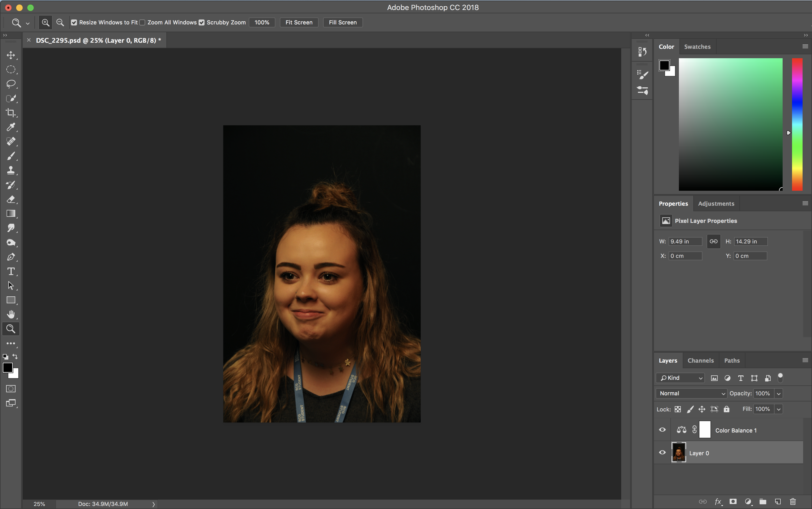Switch to the Channels tab
The height and width of the screenshot is (509, 812).
(x=700, y=360)
